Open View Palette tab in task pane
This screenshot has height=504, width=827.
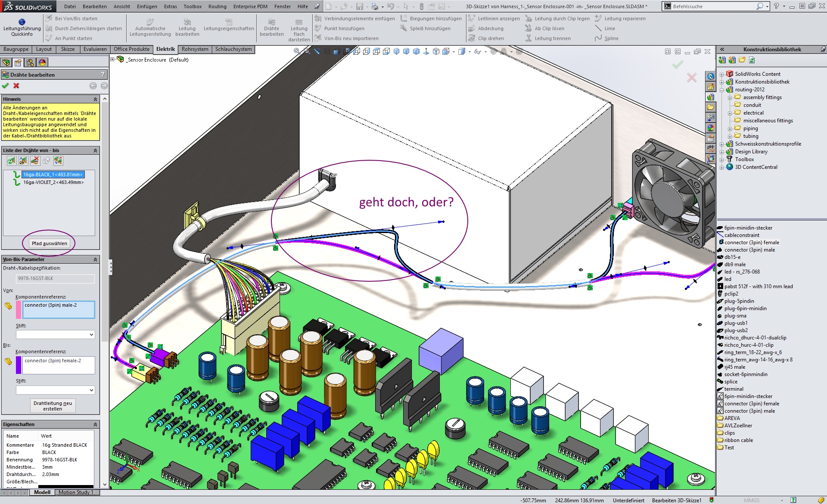[711, 117]
